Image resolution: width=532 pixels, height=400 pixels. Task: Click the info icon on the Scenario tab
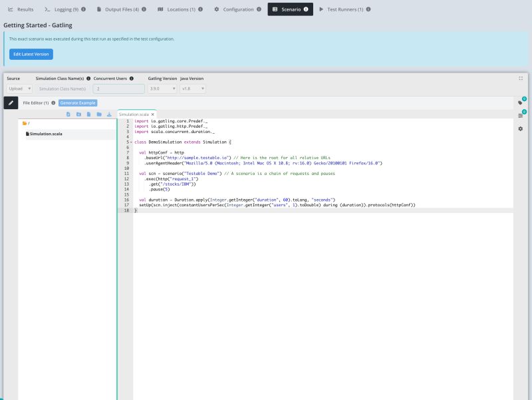coord(306,9)
